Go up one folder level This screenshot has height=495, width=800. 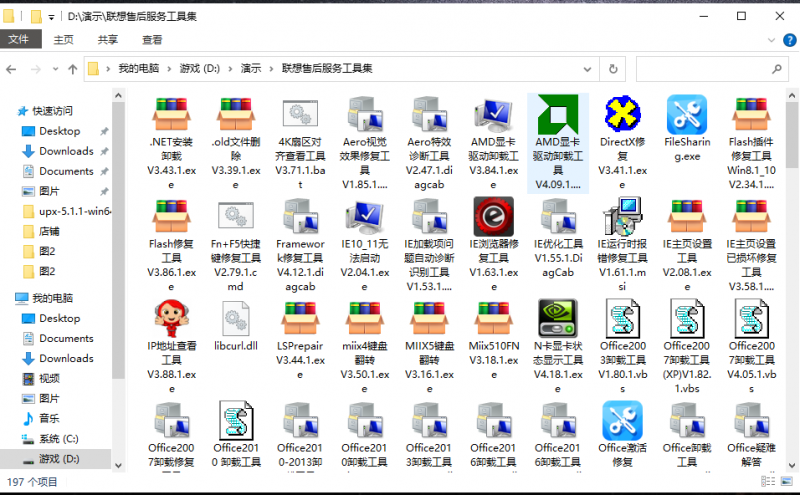tap(72, 69)
